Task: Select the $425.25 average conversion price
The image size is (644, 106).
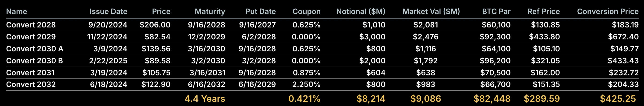Action: (x=618, y=99)
